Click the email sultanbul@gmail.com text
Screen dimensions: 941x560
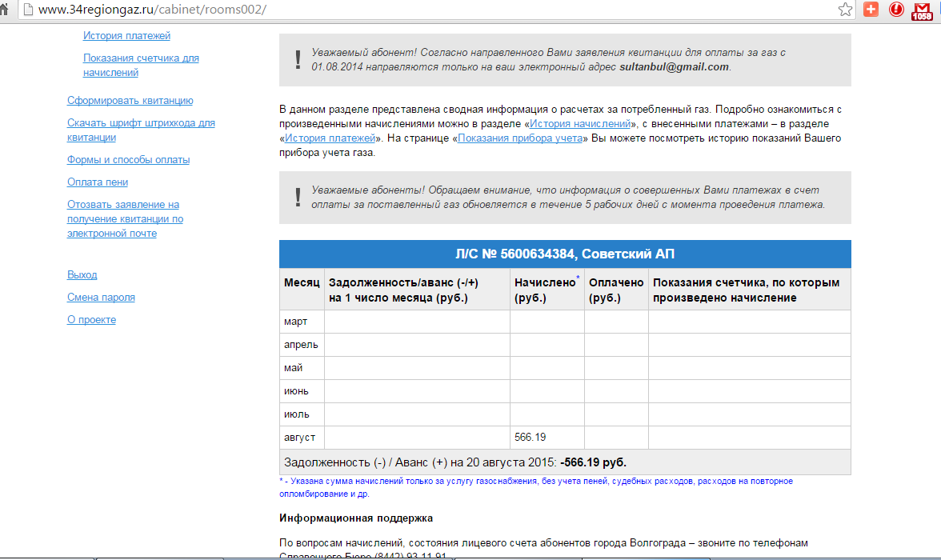coord(674,66)
